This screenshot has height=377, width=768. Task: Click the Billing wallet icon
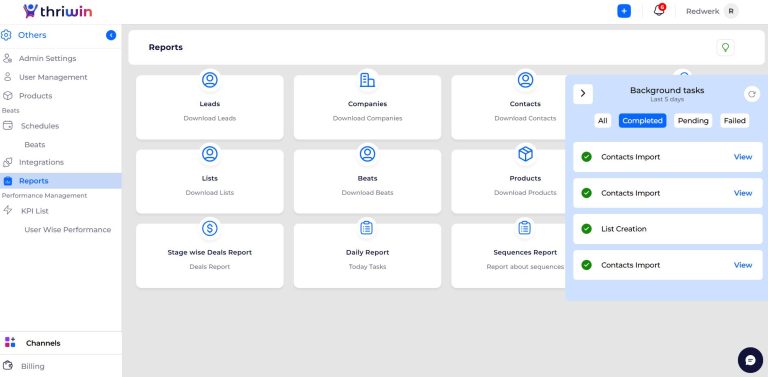(8, 366)
